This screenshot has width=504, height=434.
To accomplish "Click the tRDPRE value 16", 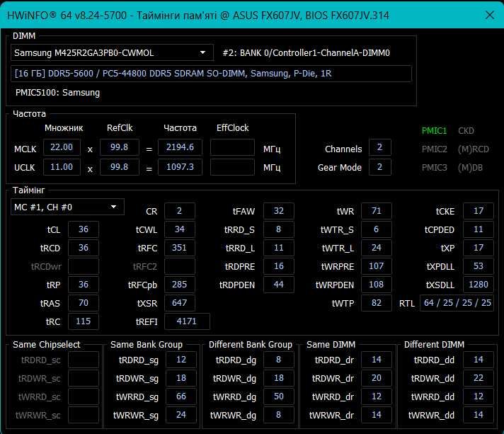I will (x=279, y=266).
